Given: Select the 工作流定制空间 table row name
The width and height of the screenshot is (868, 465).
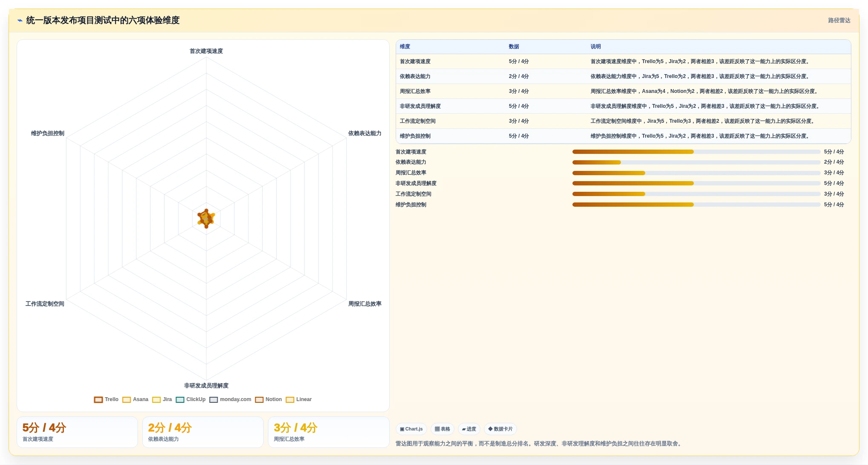Looking at the screenshot, I should coord(418,121).
